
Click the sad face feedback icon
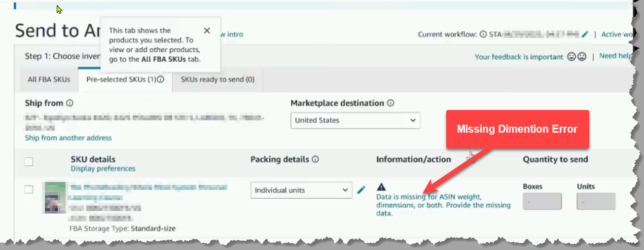coord(581,57)
